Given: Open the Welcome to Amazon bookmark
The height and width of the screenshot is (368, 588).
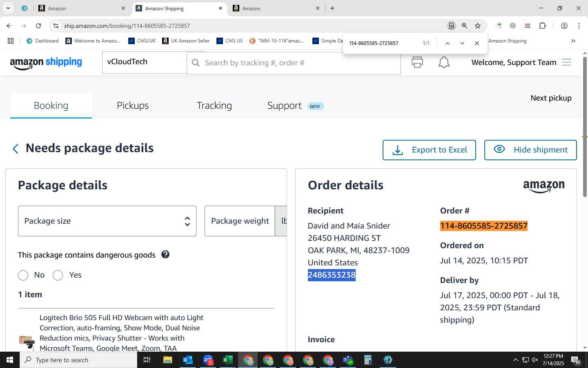Looking at the screenshot, I should coord(93,41).
